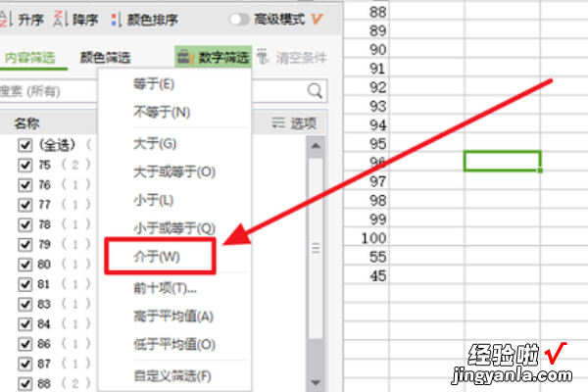Switch to the 内容筛选 tab
The width and height of the screenshot is (588, 392).
(30, 58)
